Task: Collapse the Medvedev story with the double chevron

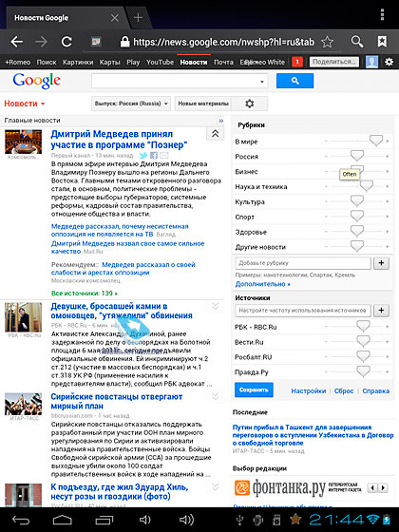Action: [x=215, y=134]
